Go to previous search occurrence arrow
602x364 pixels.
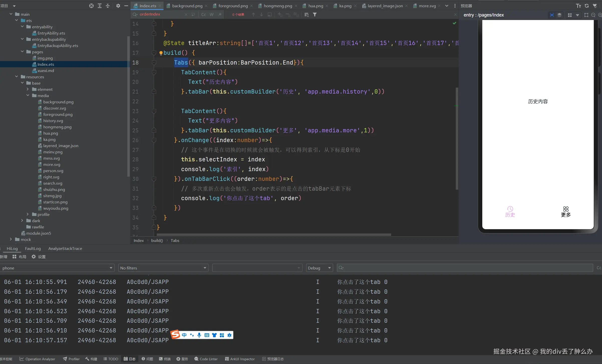point(253,15)
